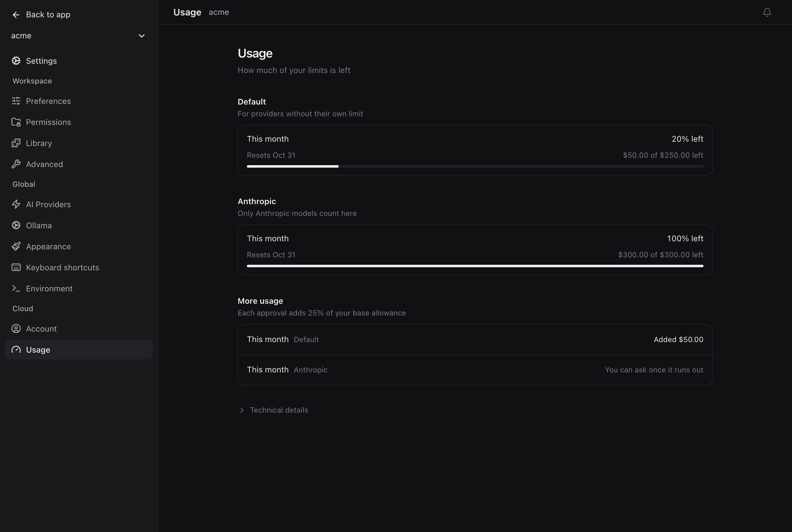Select the Library sidebar entry

point(79,143)
